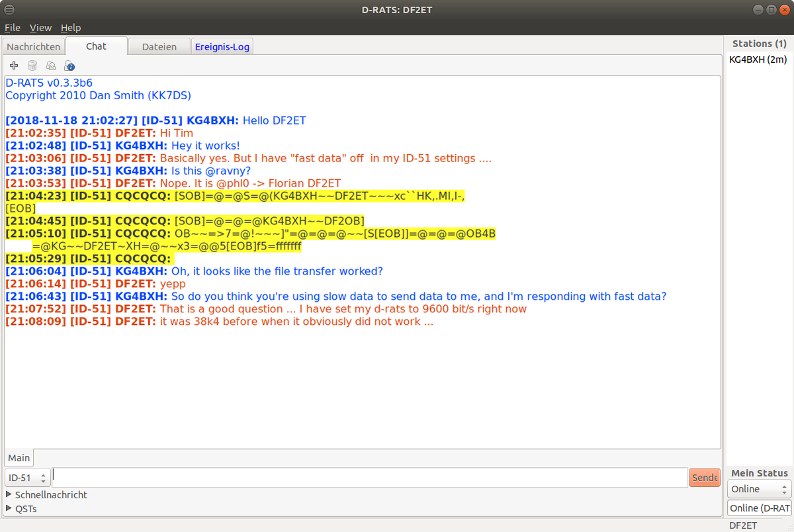
Task: Click the 'fast data off' settings message
Action: coord(248,159)
